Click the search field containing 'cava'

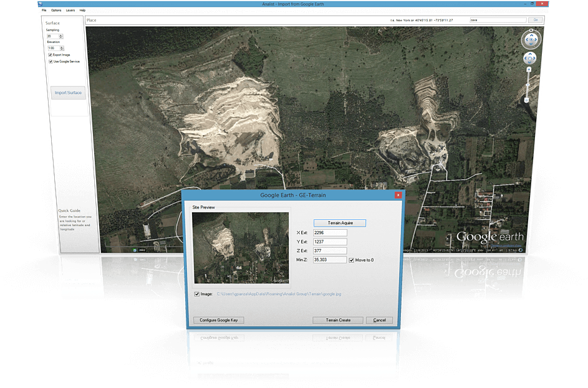(x=498, y=19)
